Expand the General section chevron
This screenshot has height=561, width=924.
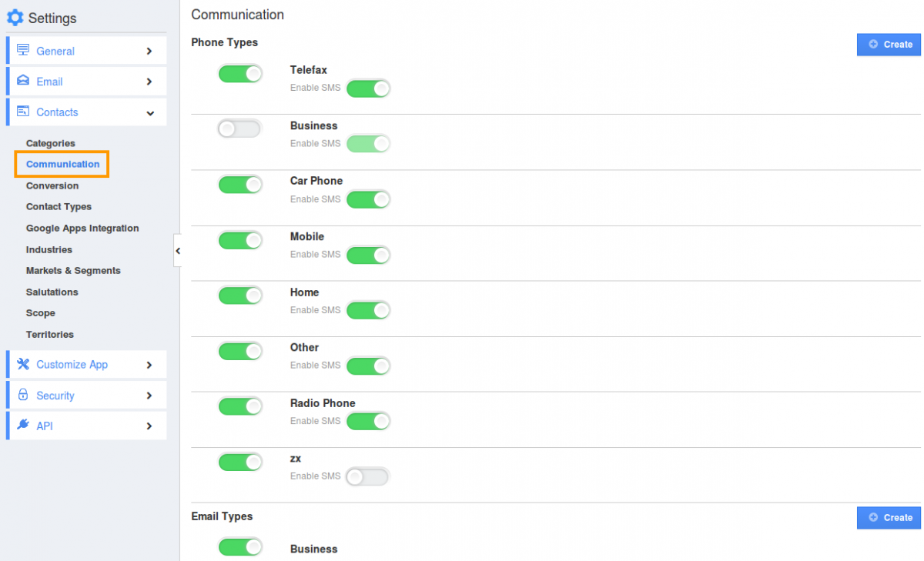(x=149, y=51)
